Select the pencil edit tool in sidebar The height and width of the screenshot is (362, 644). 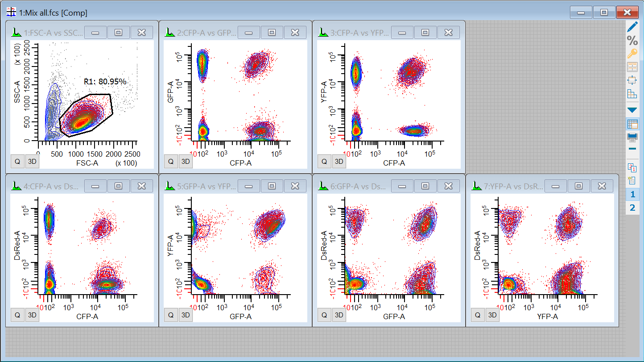click(632, 27)
